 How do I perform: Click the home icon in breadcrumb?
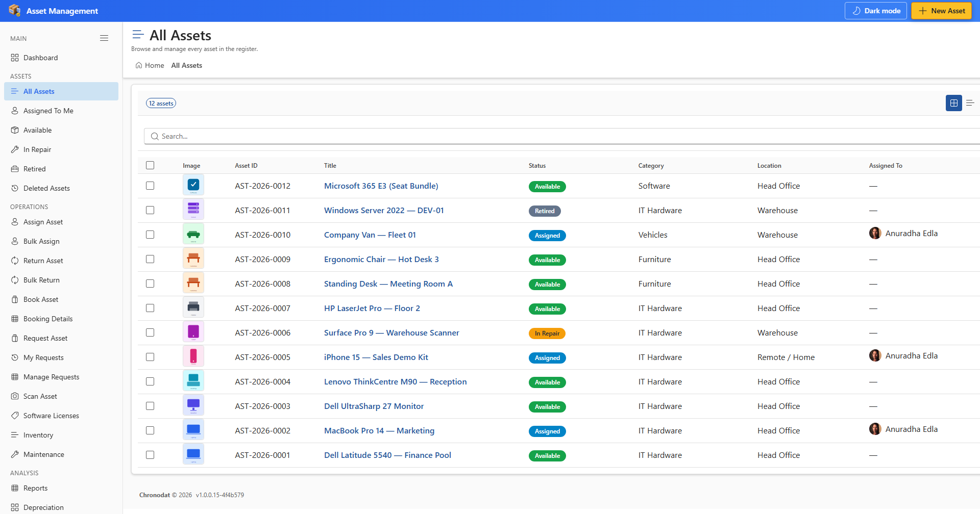[x=139, y=65]
